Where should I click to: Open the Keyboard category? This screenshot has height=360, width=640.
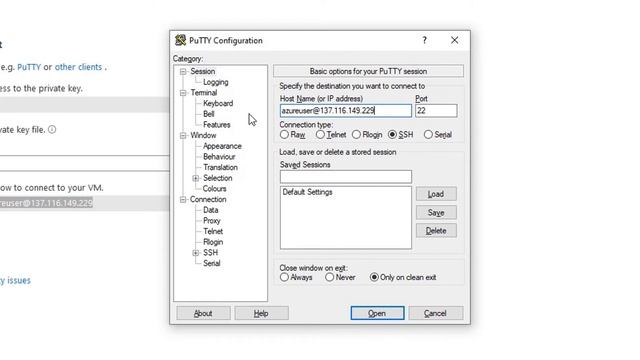(x=218, y=103)
